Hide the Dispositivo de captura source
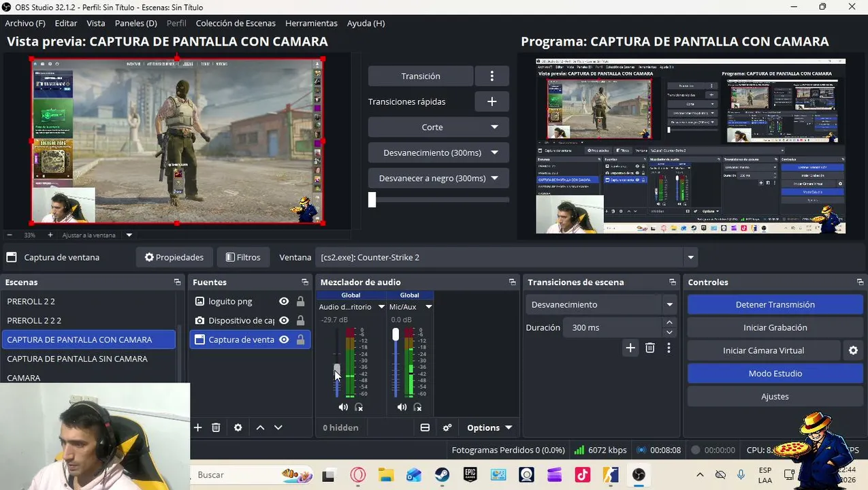 click(x=284, y=321)
